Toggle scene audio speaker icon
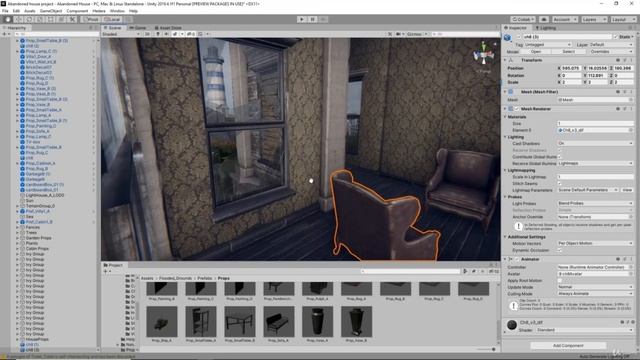 [166, 34]
